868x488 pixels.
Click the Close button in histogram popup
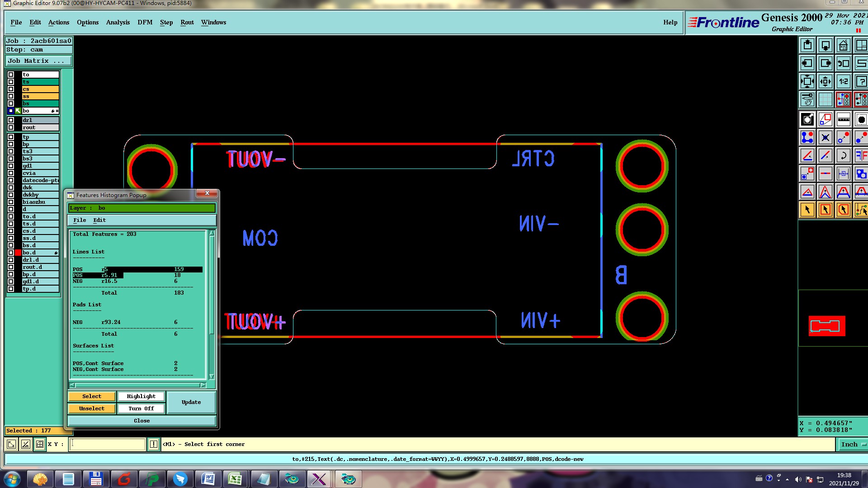[142, 421]
